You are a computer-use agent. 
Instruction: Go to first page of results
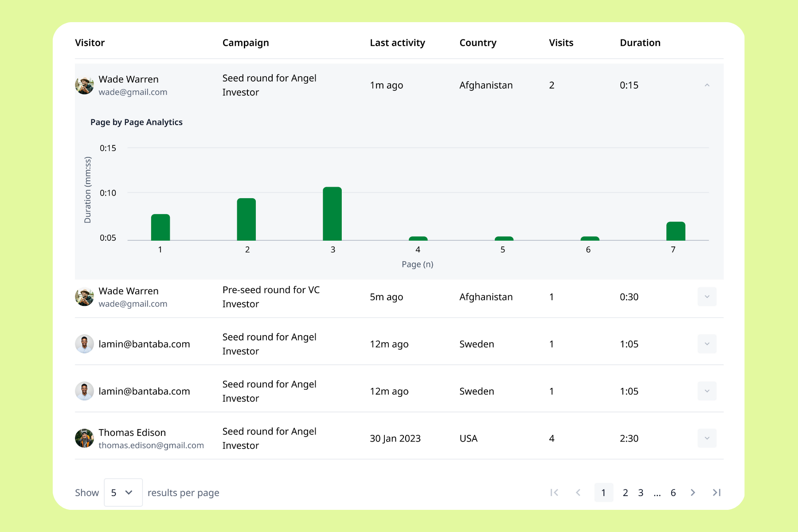[554, 493]
